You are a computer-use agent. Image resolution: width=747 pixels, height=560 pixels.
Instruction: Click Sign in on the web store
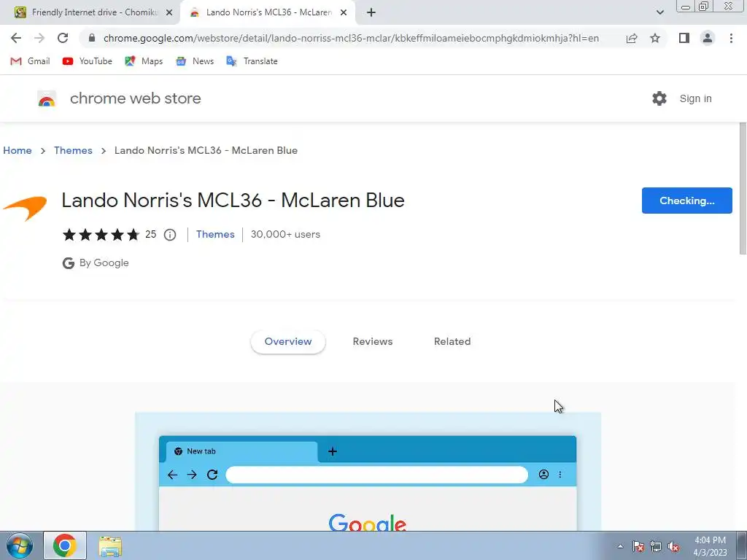pos(695,98)
